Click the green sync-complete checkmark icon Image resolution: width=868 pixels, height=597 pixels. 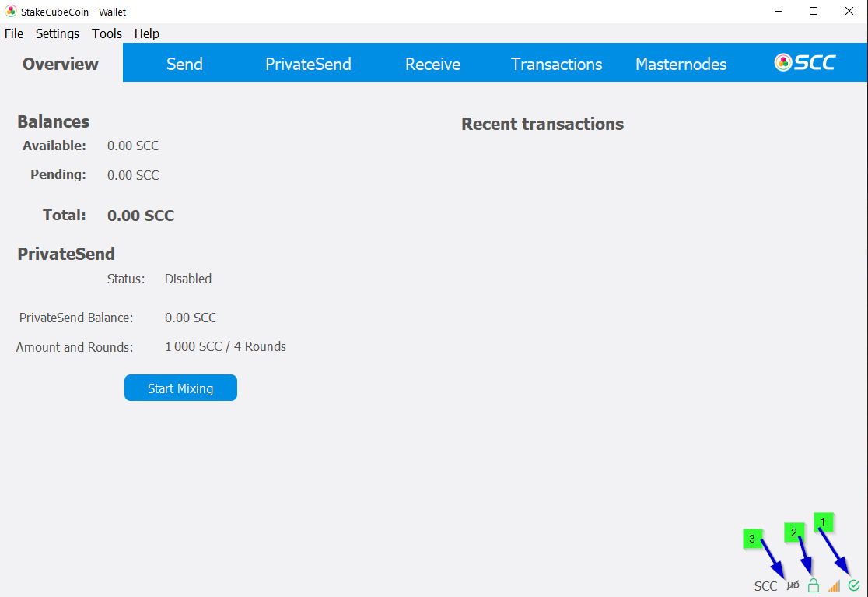click(x=853, y=585)
